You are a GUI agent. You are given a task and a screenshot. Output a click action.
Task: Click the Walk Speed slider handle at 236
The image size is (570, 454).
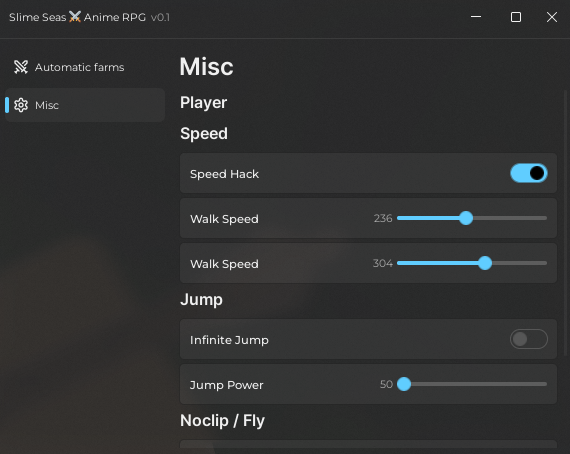coord(466,218)
